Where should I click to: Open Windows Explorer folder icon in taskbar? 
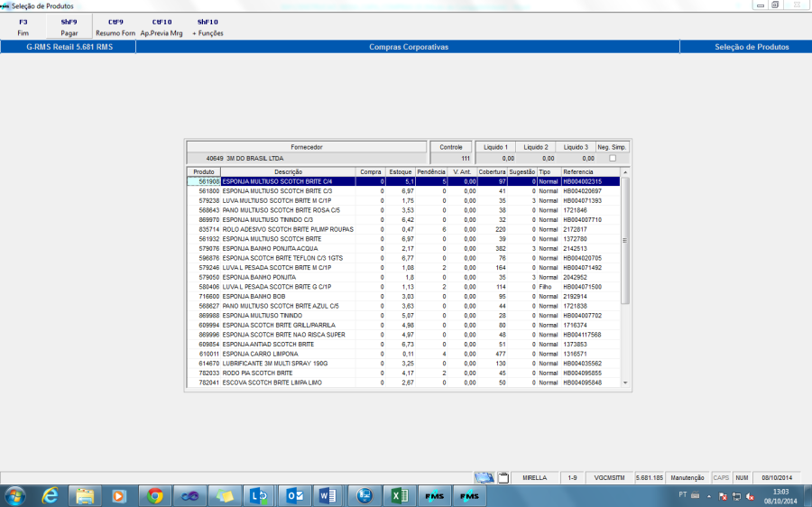[x=85, y=496]
